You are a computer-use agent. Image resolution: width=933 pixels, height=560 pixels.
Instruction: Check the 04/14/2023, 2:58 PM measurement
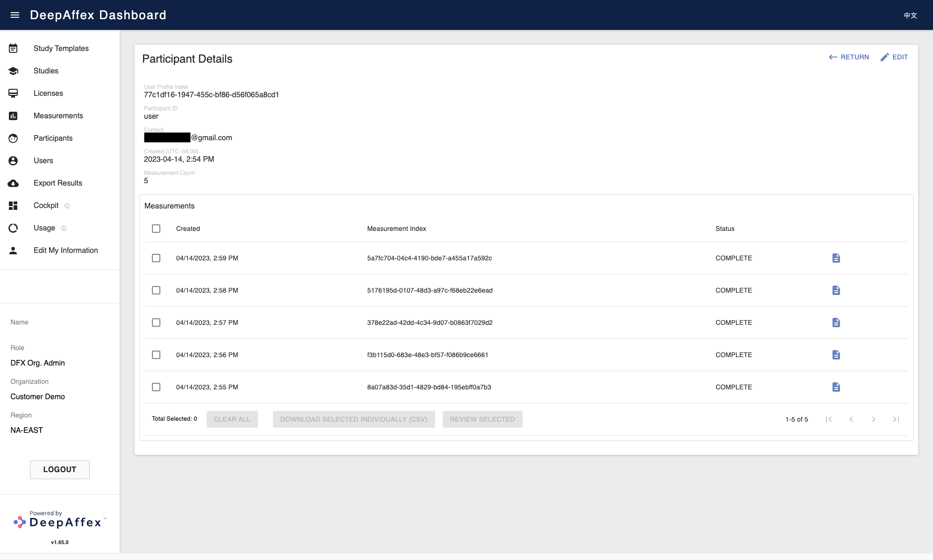[x=156, y=290]
